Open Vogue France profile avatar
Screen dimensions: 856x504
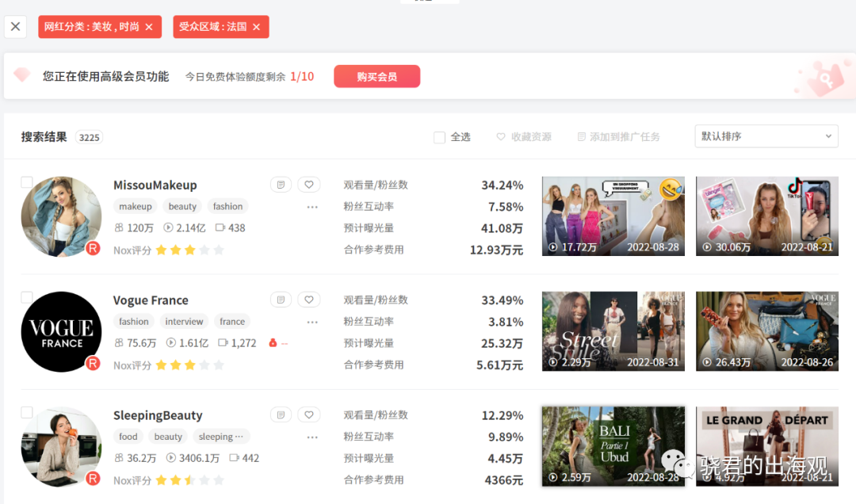tap(61, 332)
